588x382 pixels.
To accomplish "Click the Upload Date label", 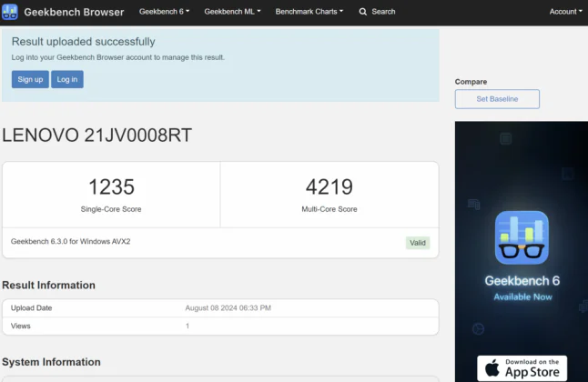I will pos(32,307).
